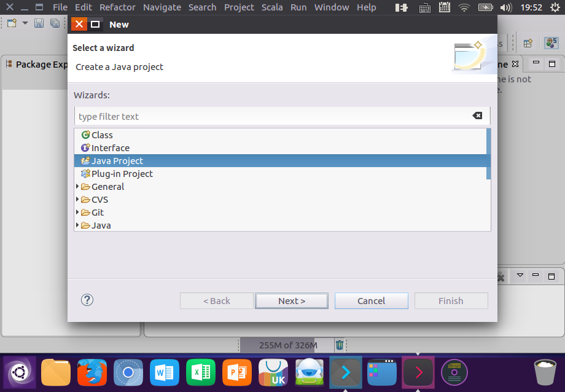The height and width of the screenshot is (392, 565).
Task: Click the Save toolbar icon
Action: point(39,23)
